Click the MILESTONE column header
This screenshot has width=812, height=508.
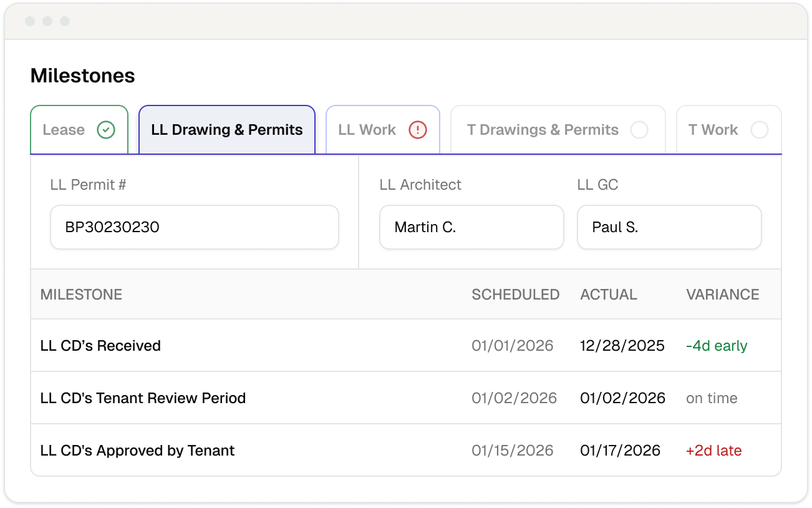tap(81, 295)
